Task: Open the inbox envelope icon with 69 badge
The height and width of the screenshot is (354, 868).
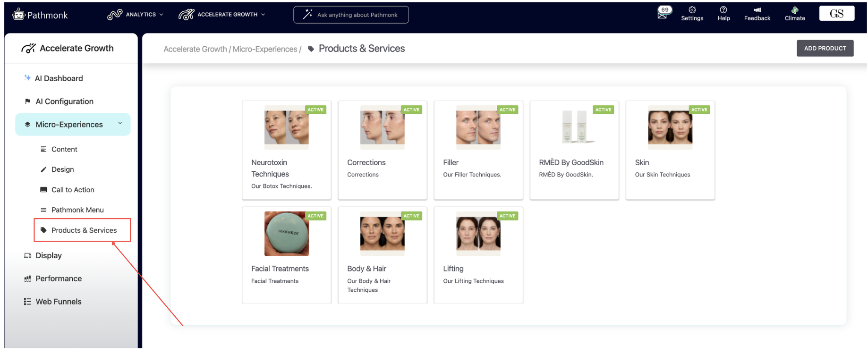Action: pyautogui.click(x=663, y=14)
